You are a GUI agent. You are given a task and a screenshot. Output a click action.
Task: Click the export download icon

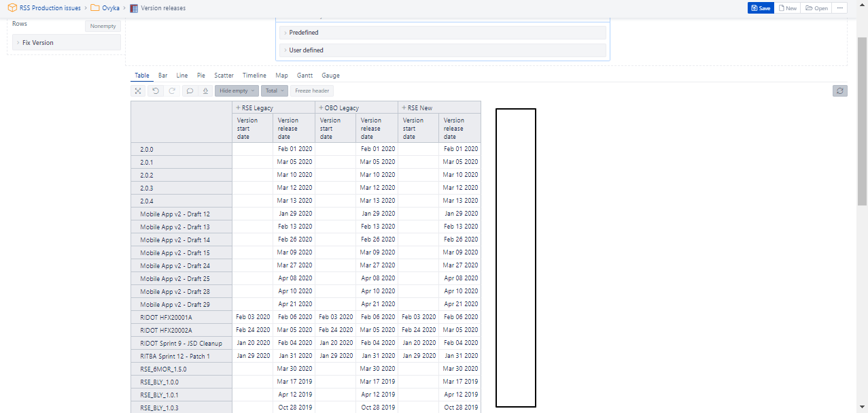205,90
